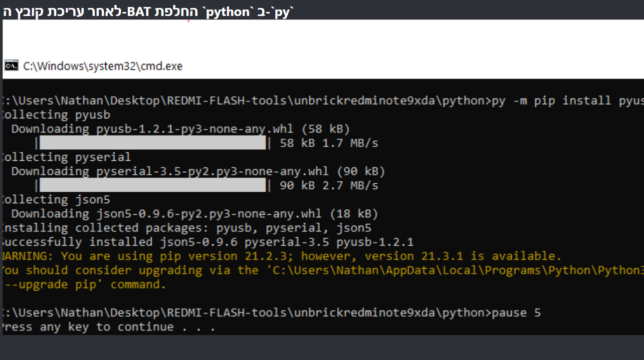644x360 pixels.
Task: Click the pyusb download progress bar
Action: (x=153, y=143)
